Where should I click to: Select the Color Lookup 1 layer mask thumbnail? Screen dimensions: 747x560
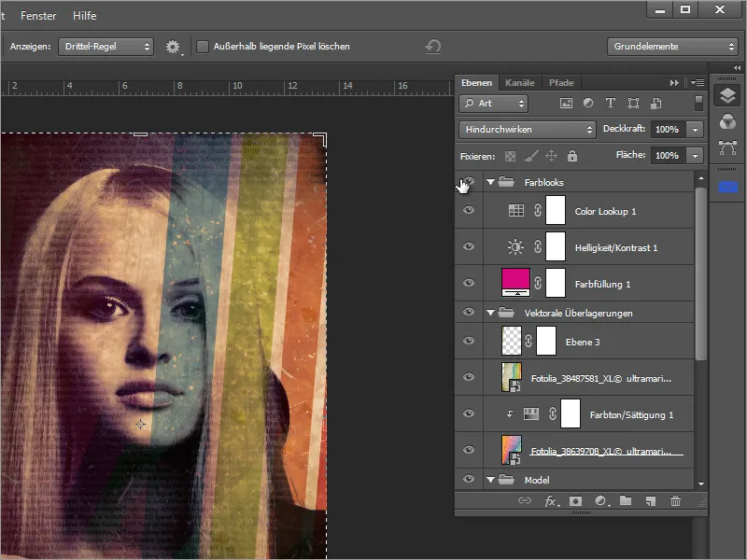(556, 210)
